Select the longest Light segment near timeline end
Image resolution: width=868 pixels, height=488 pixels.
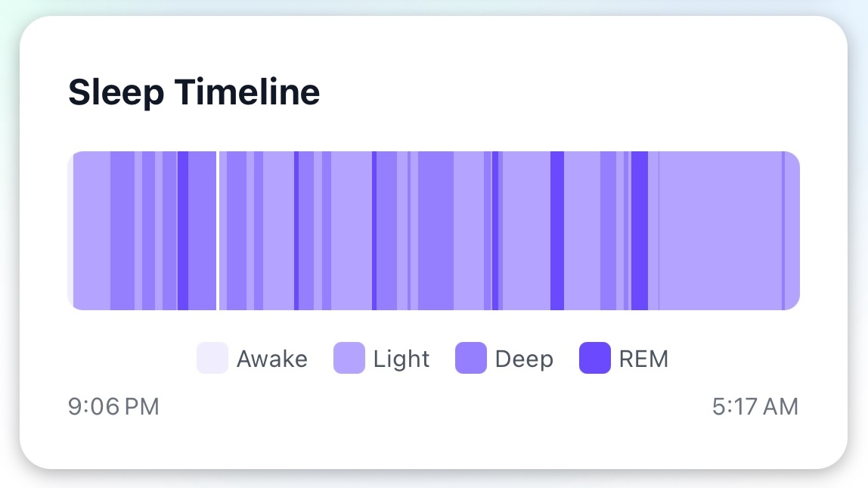pos(720,231)
